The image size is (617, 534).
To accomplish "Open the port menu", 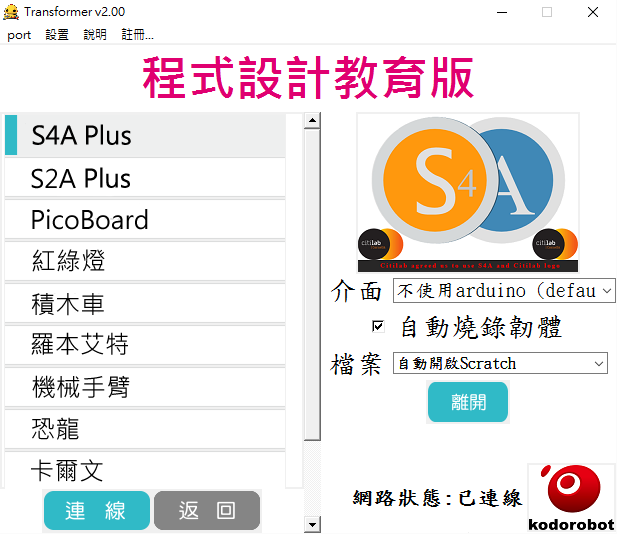I will (x=19, y=35).
